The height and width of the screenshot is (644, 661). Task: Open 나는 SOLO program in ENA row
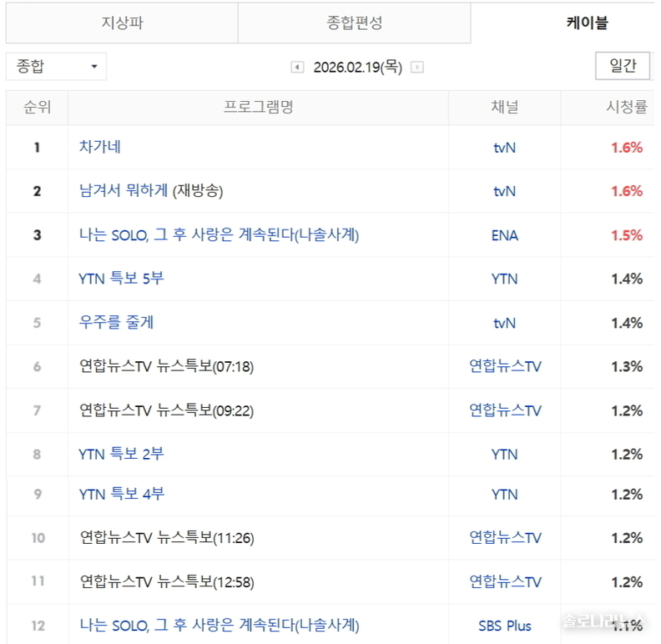(x=219, y=235)
